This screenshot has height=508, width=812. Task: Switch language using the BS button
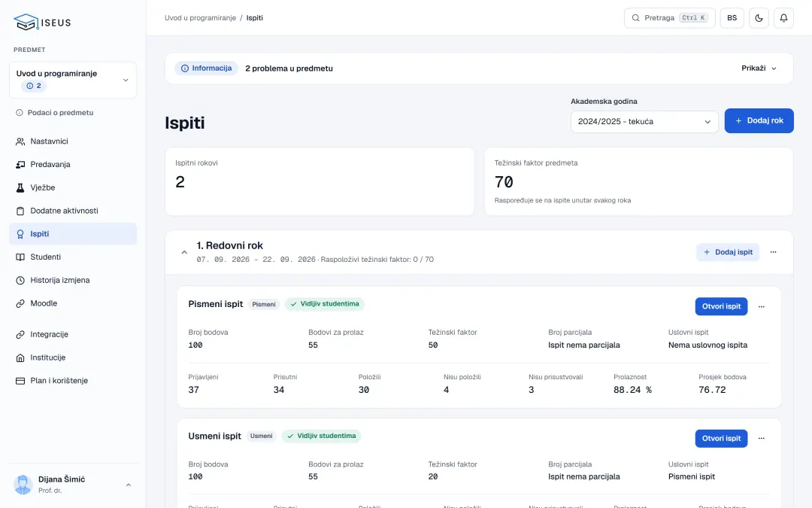click(x=732, y=18)
